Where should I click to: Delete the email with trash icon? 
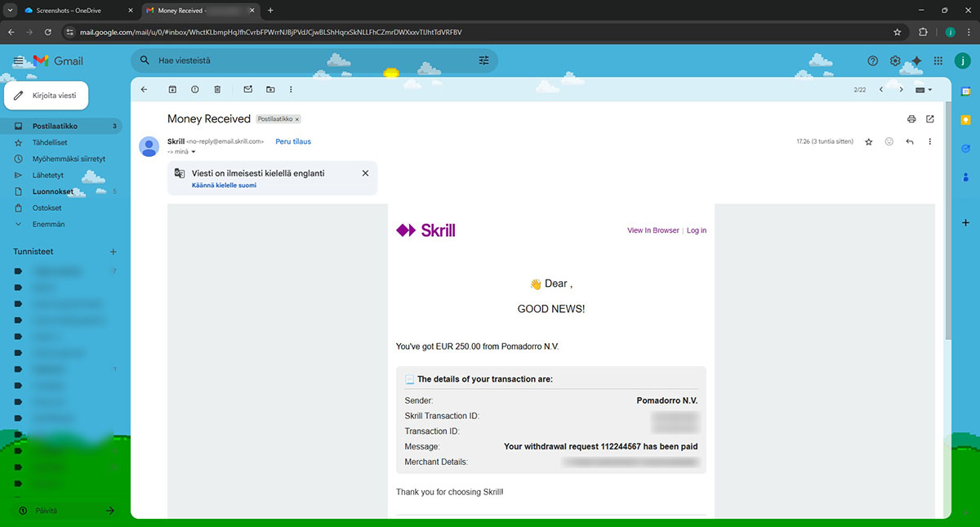(217, 89)
